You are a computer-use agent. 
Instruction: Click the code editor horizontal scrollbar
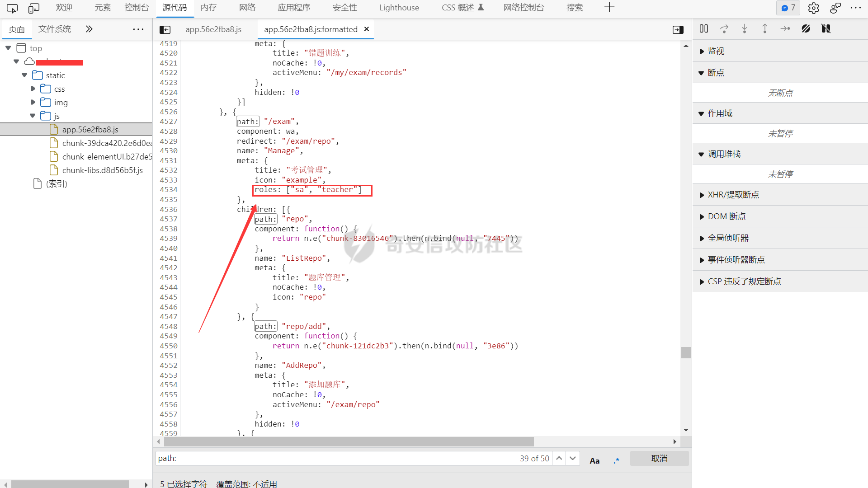349,441
